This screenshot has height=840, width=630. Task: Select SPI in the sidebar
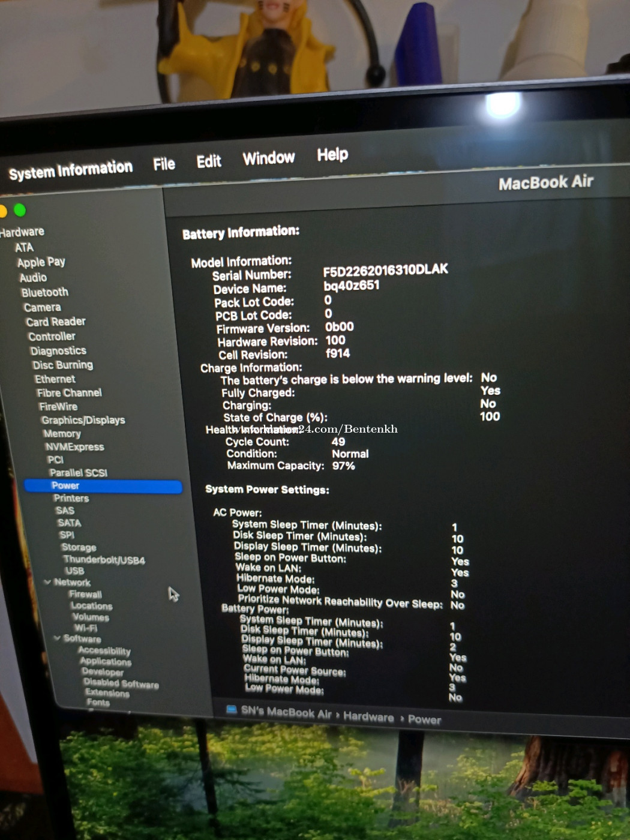pos(67,535)
